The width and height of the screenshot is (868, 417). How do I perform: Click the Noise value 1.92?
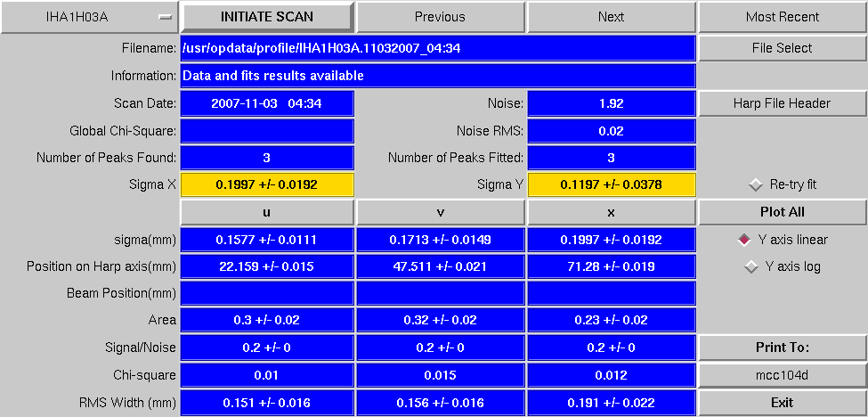(x=611, y=103)
